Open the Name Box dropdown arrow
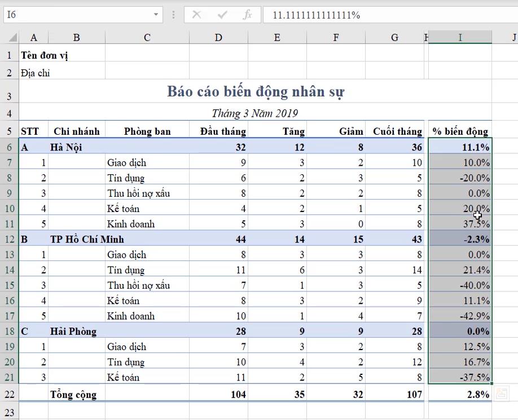 [154, 16]
